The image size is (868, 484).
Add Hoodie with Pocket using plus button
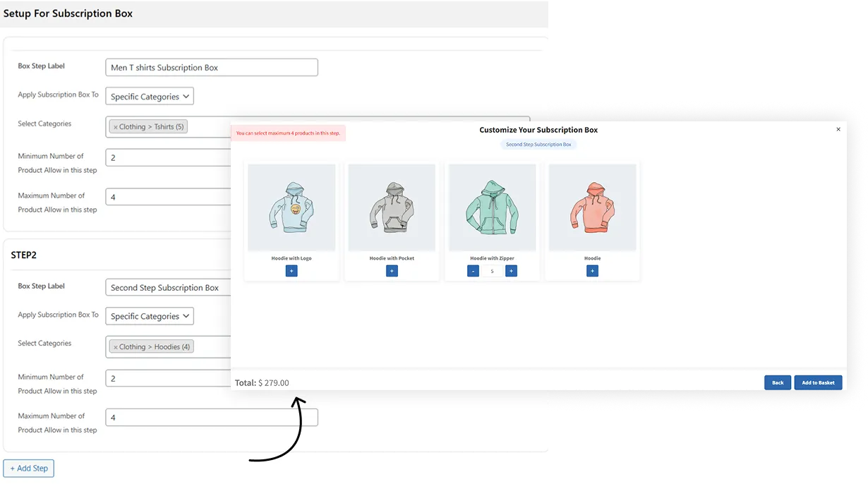(x=392, y=271)
